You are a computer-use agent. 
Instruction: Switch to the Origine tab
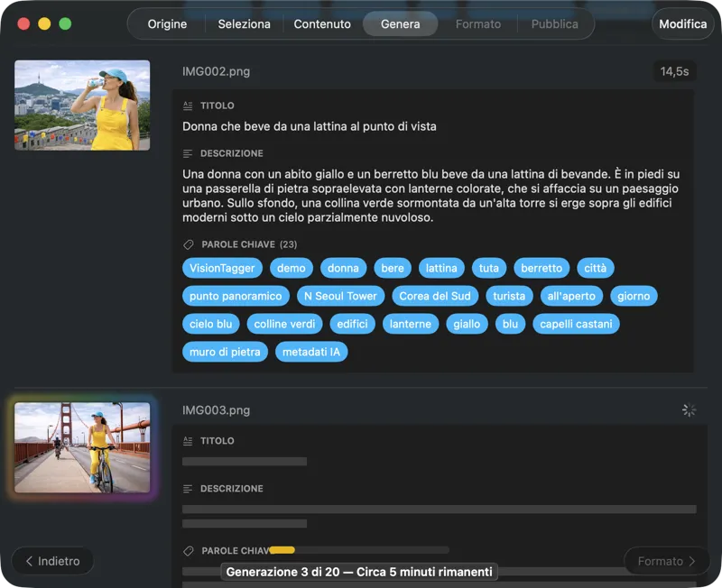167,24
